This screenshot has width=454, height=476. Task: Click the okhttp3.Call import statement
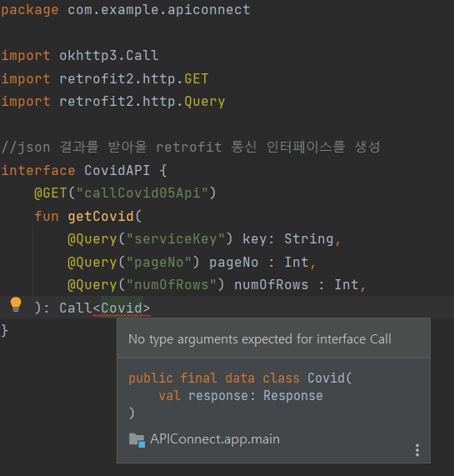coord(80,56)
